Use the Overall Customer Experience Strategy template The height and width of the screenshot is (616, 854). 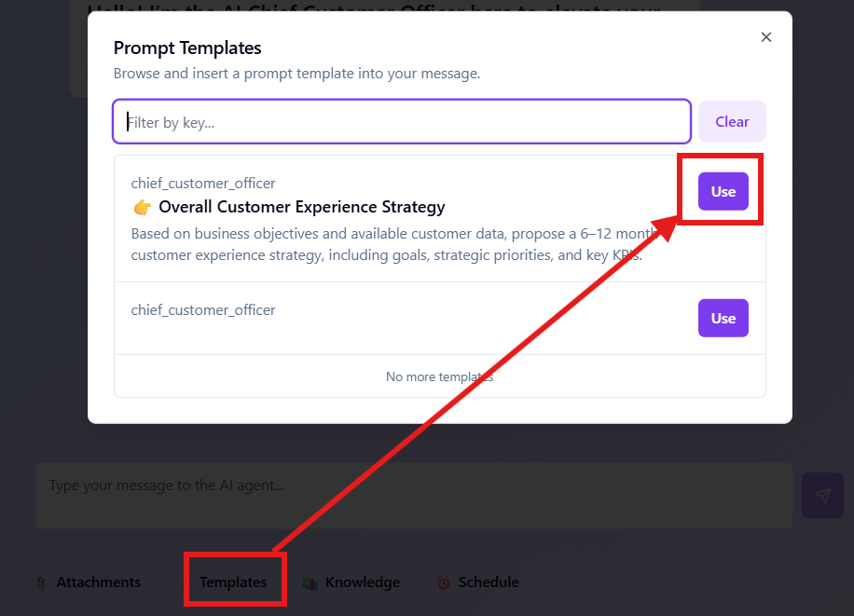[722, 191]
